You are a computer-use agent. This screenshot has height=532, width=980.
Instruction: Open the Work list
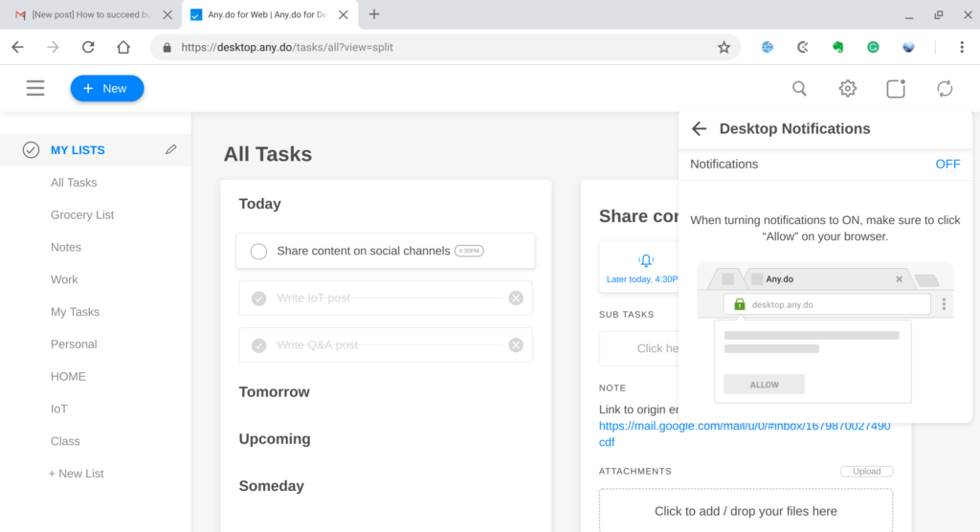pos(64,279)
